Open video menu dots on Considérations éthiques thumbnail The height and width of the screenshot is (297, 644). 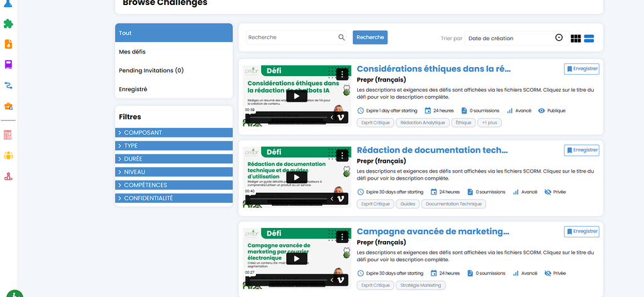342,74
